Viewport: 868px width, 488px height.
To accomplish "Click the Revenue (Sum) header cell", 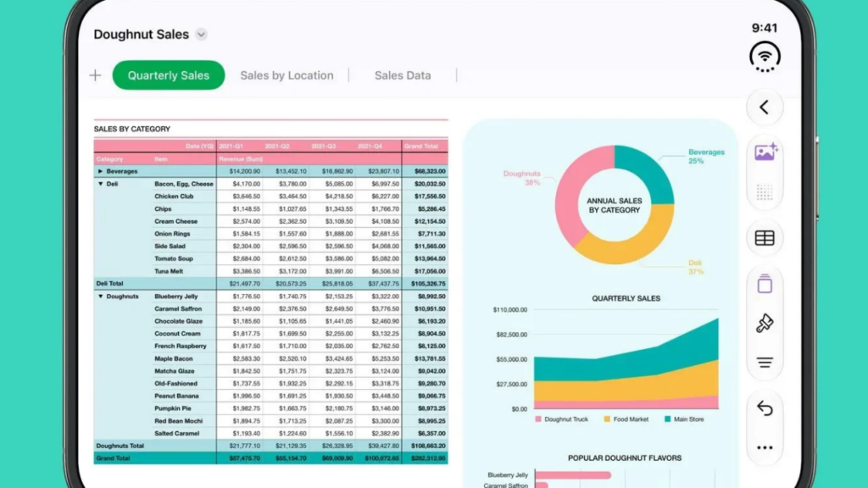I will point(240,158).
